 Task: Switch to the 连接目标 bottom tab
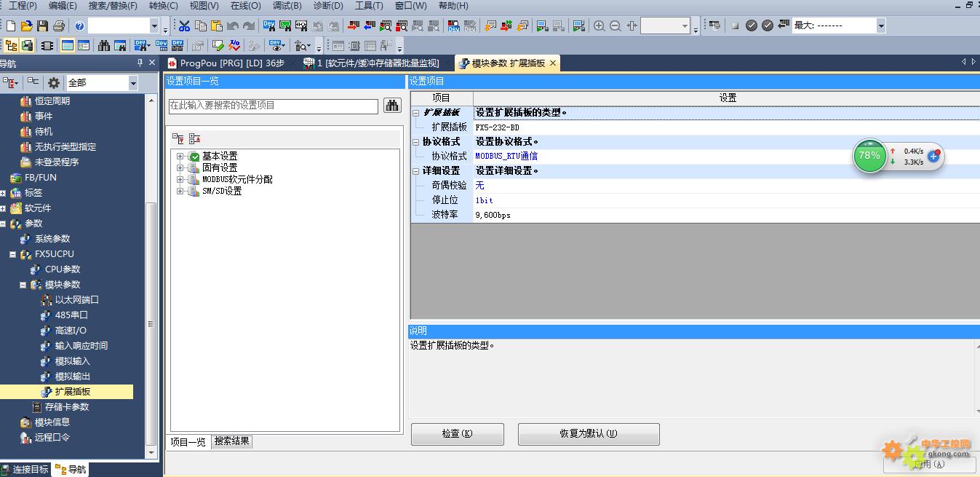pyautogui.click(x=25, y=470)
